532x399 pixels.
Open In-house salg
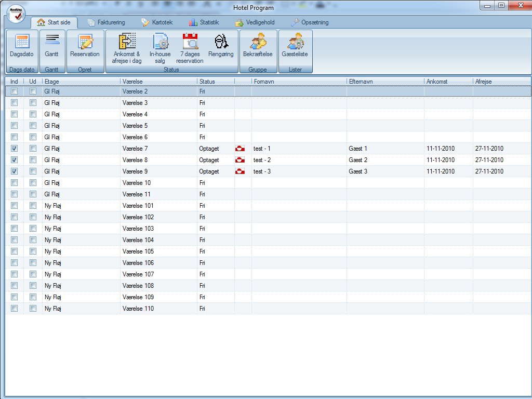pos(160,48)
